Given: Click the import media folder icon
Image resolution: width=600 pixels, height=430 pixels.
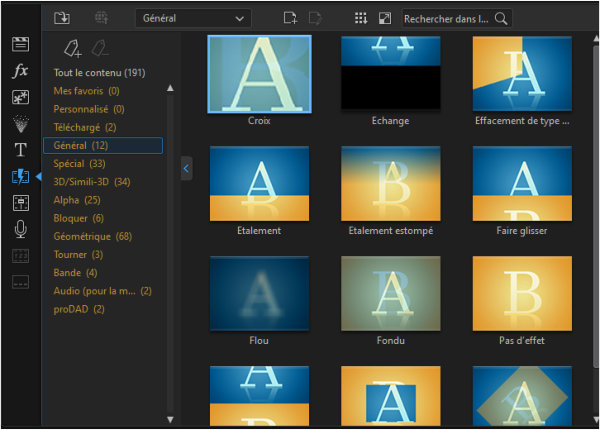Looking at the screenshot, I should 62,17.
